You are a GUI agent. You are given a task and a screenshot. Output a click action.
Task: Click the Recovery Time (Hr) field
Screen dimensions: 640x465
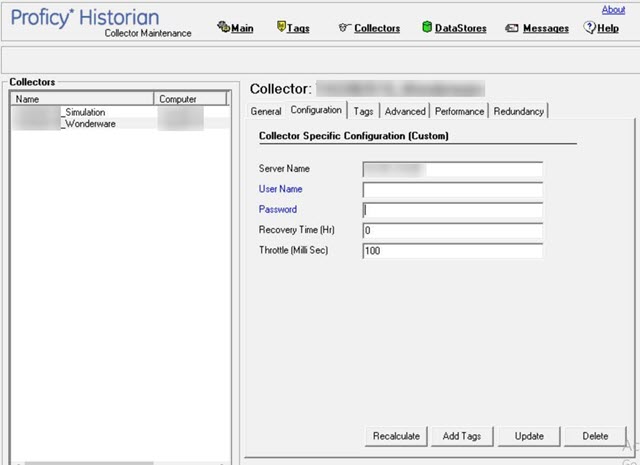tap(453, 231)
